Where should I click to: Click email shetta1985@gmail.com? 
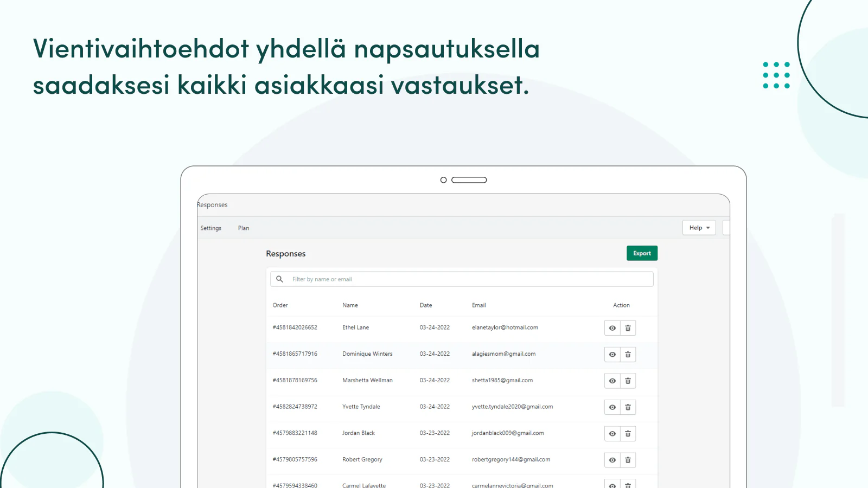pyautogui.click(x=502, y=381)
